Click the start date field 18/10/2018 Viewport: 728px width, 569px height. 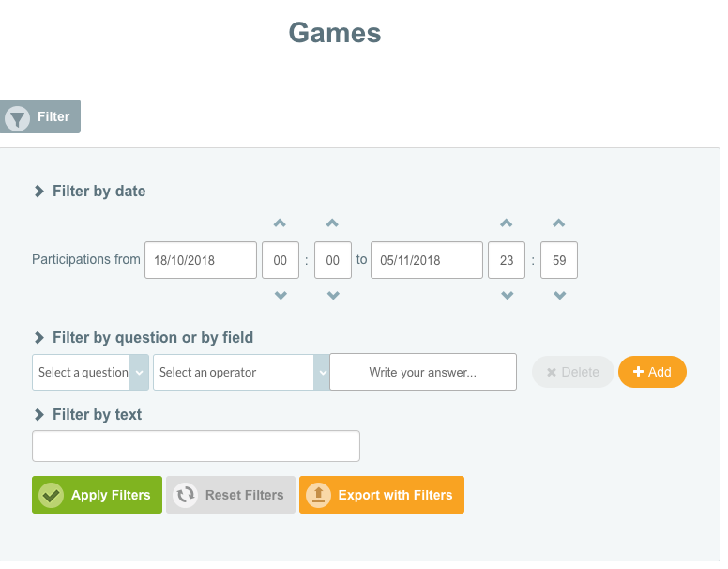200,260
